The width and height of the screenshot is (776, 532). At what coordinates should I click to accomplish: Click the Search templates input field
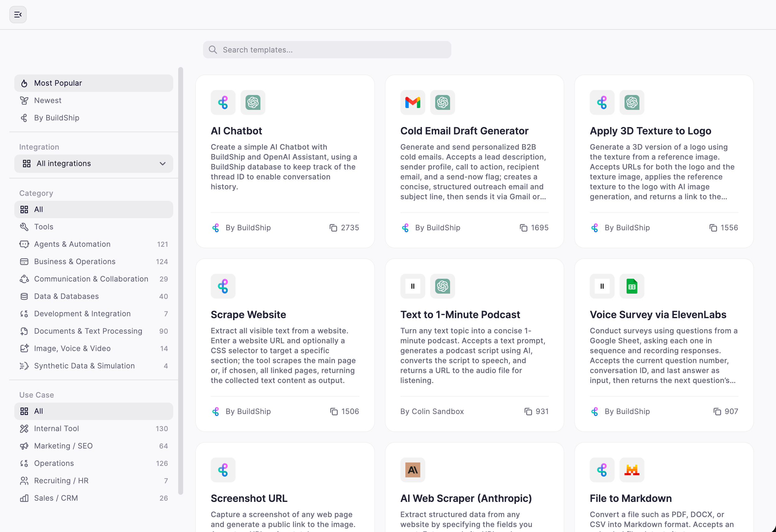tap(327, 50)
